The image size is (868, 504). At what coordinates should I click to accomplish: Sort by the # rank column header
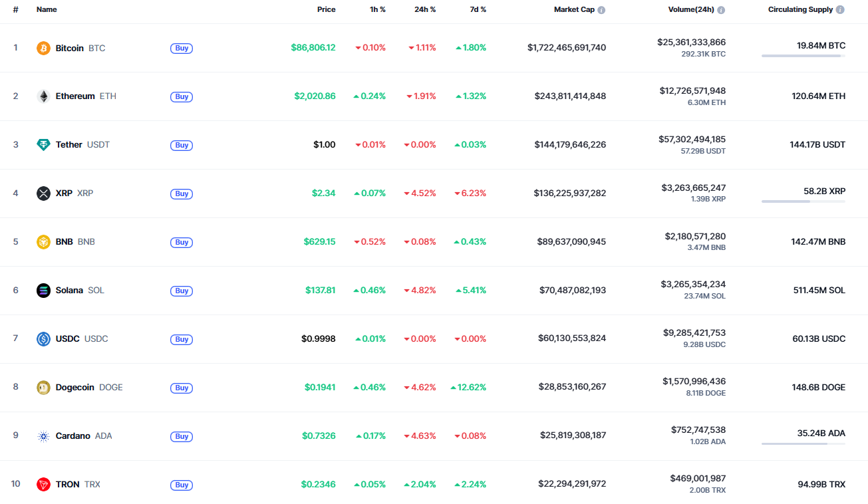(x=15, y=10)
